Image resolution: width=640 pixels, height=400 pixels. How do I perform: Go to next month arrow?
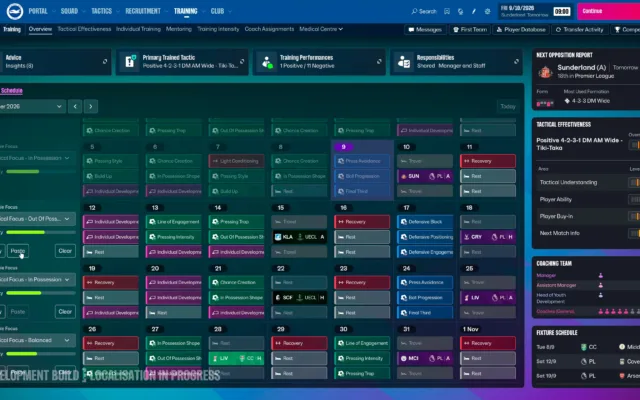[91, 107]
